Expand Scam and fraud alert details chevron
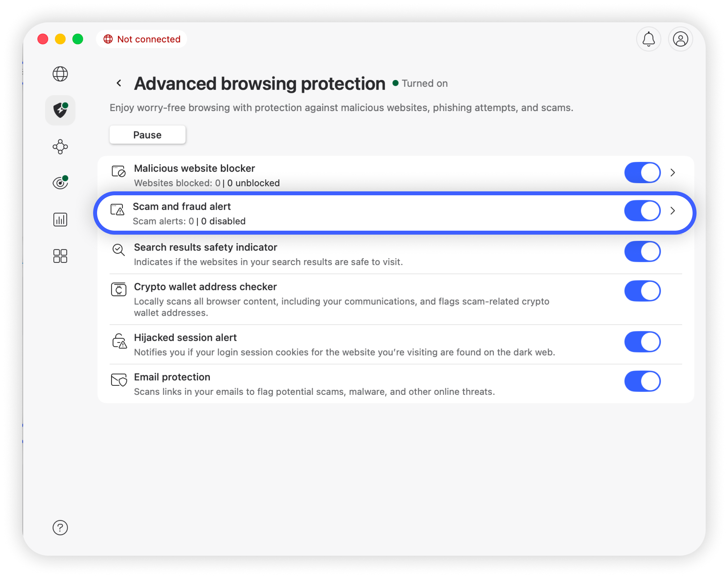 (673, 211)
